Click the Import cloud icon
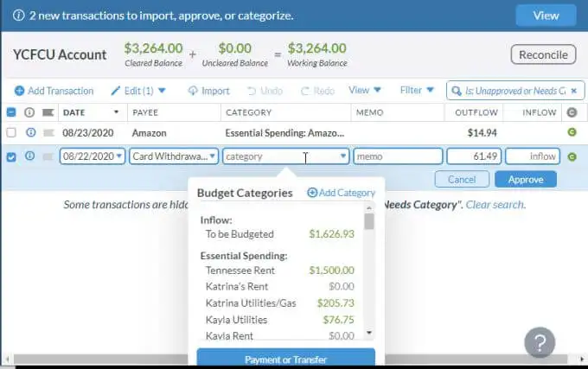 click(x=193, y=91)
